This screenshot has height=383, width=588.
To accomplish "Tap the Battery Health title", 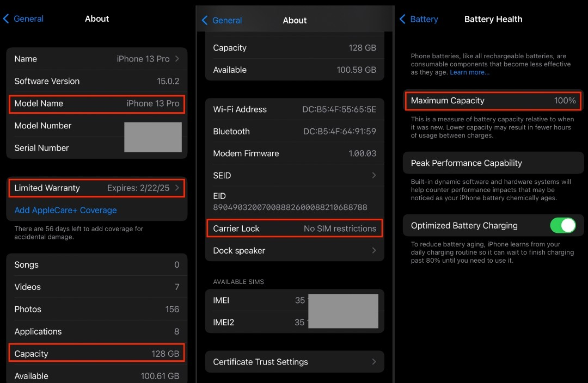I will coord(493,19).
